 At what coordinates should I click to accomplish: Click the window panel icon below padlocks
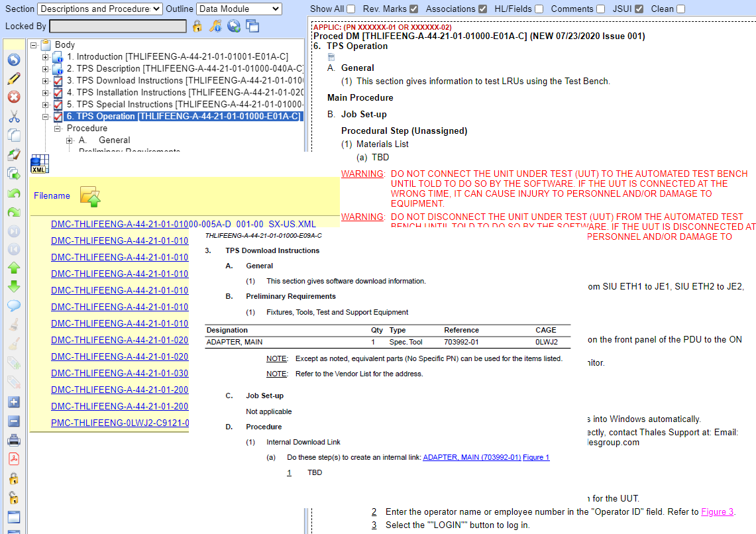coord(14,517)
